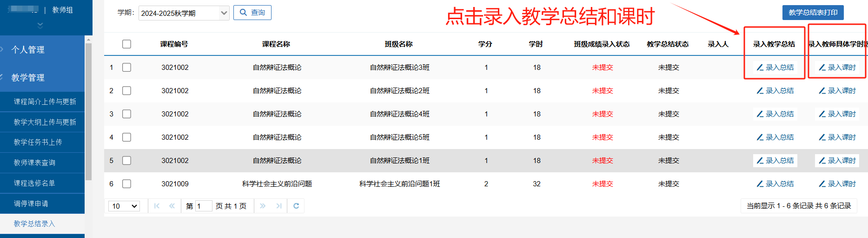Open 课程简介上传与更新 menu item

(x=42, y=102)
